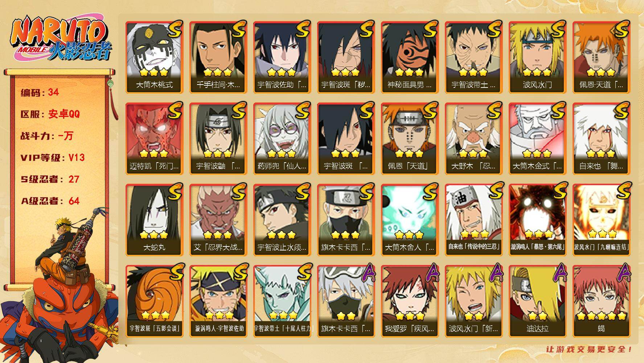Viewport: 644px width, 363px height.
Task: Click the S rank badge on 大筒木桃式
Action: (175, 30)
